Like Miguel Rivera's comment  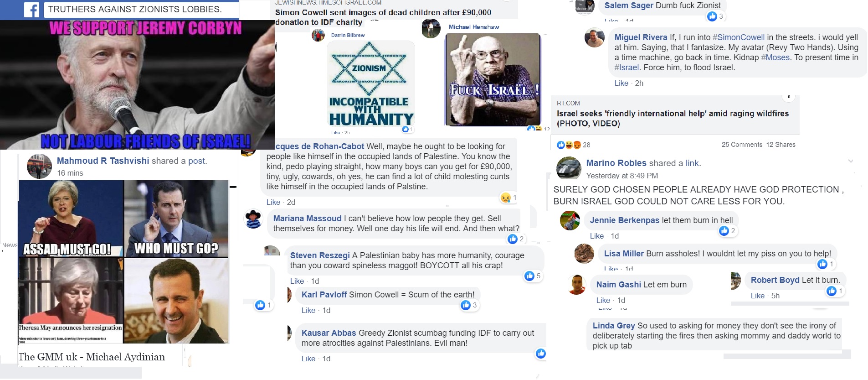(621, 83)
